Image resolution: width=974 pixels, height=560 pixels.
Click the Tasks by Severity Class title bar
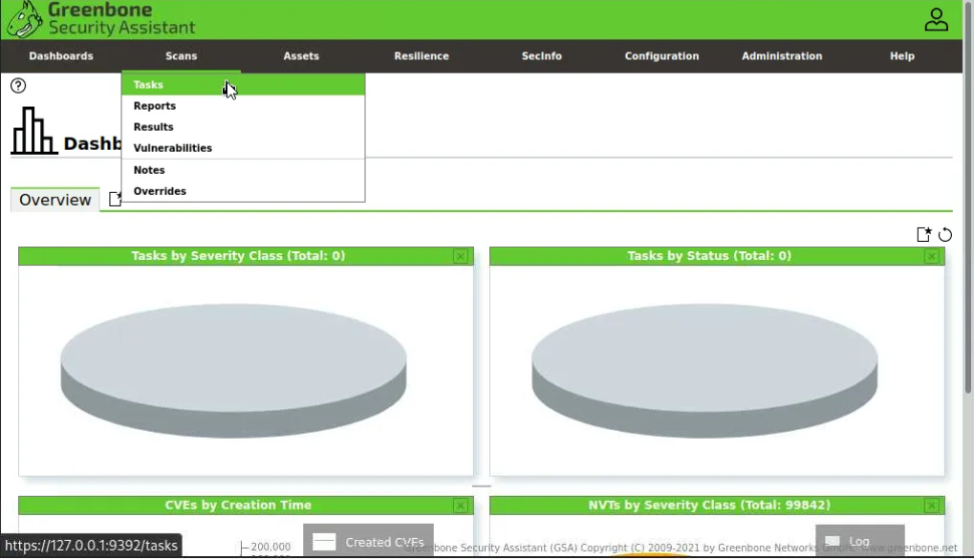coord(246,256)
